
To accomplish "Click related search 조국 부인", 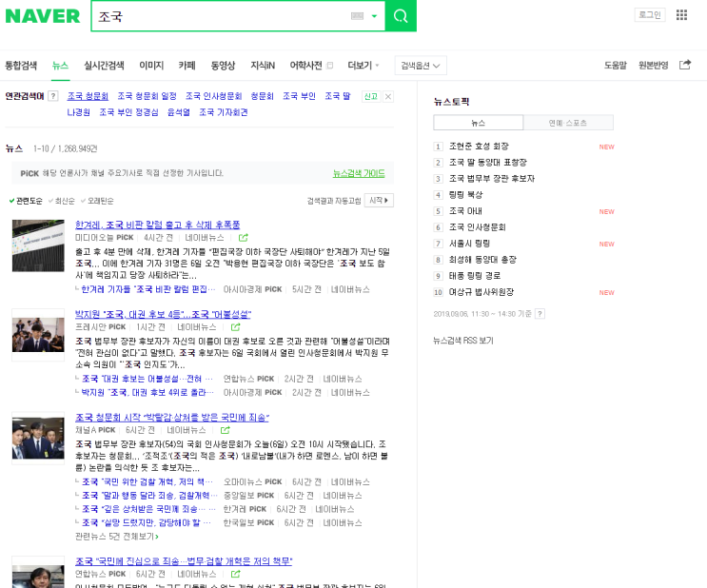I will pos(299,96).
